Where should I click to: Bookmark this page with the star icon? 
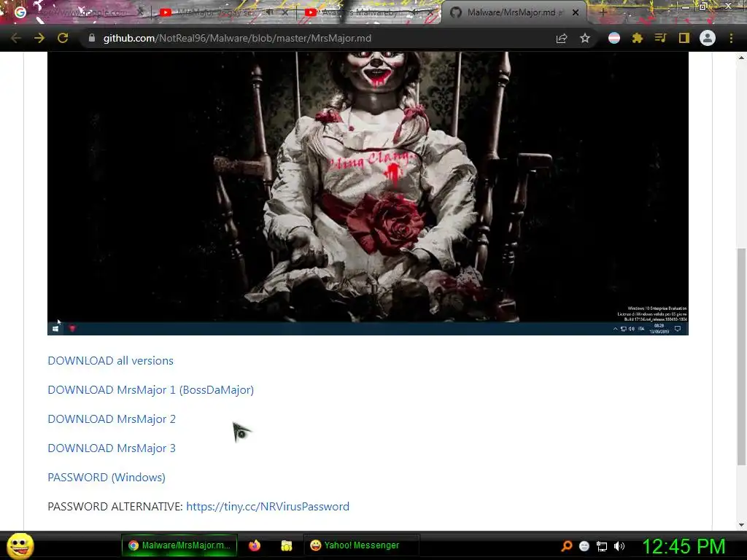click(x=585, y=38)
